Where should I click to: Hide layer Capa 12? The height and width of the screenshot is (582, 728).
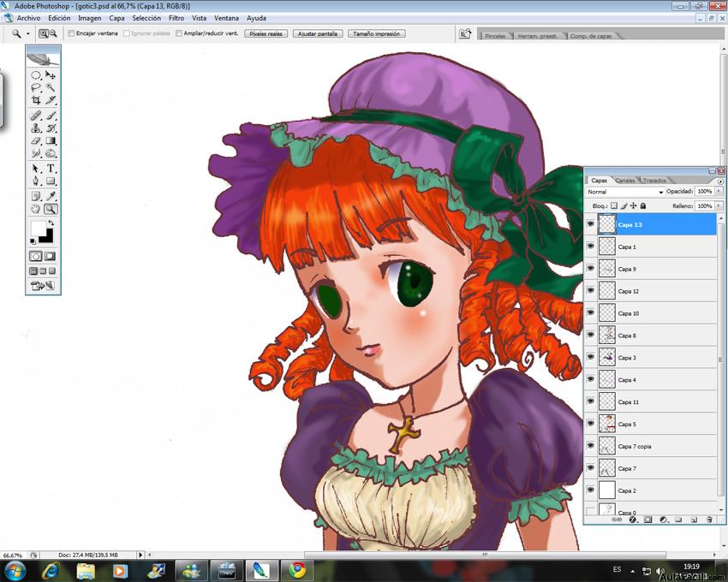pos(591,291)
